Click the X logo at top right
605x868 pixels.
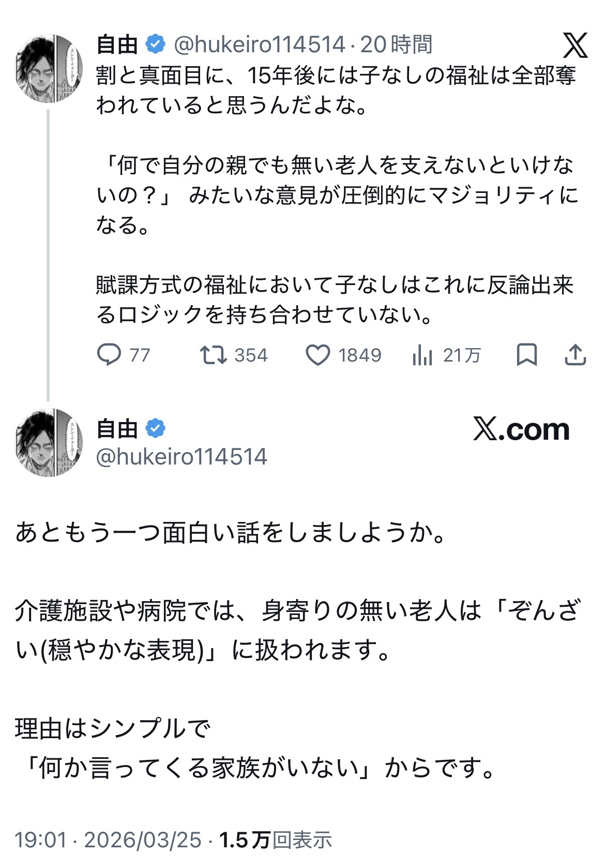coord(575,45)
